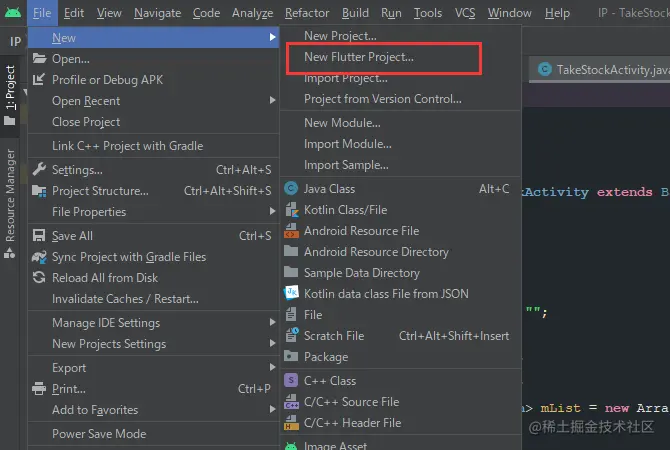
Task: Expand the New Projects Settings submenu
Action: [x=272, y=343]
